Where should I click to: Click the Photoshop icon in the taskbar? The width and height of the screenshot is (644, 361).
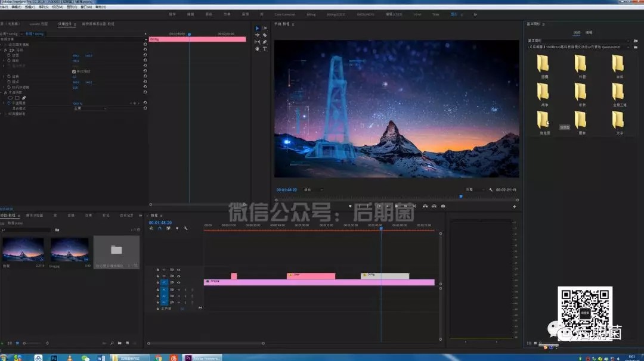54,358
